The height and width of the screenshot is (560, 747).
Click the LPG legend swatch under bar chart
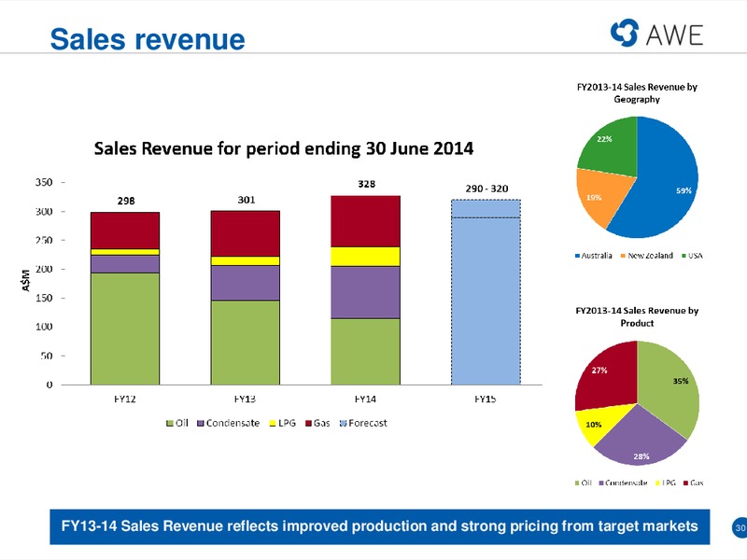pyautogui.click(x=273, y=424)
